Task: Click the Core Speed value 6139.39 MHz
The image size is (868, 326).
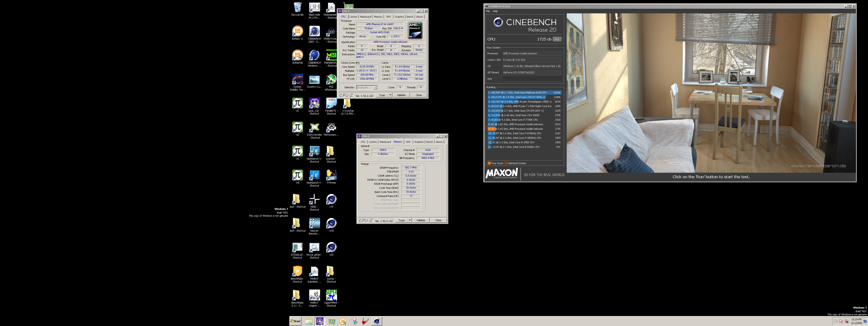Action: (367, 67)
